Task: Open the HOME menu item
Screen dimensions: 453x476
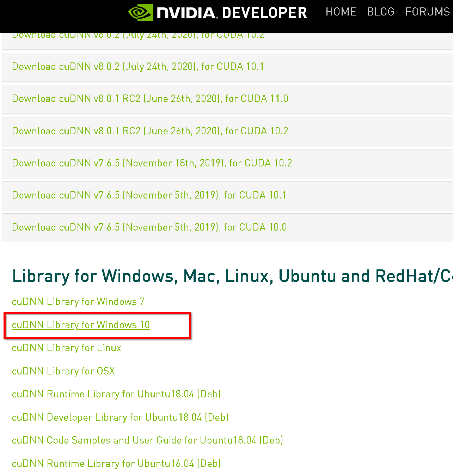Action: (341, 12)
